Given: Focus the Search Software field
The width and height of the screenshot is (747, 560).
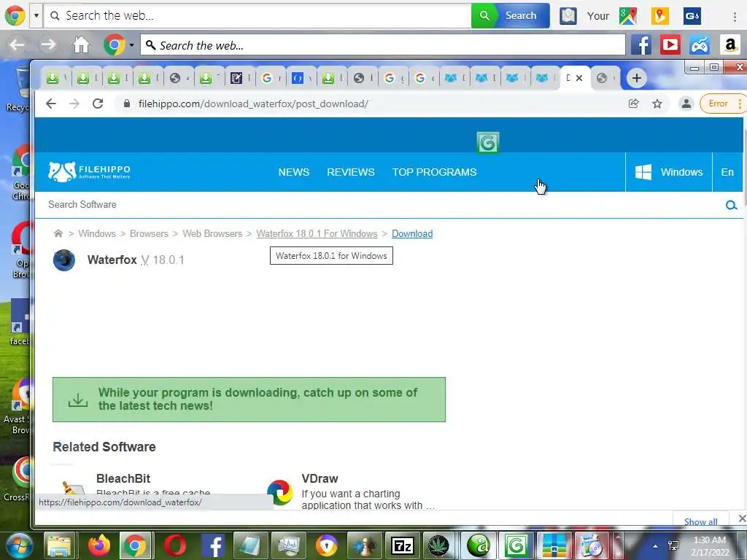Looking at the screenshot, I should 381,205.
